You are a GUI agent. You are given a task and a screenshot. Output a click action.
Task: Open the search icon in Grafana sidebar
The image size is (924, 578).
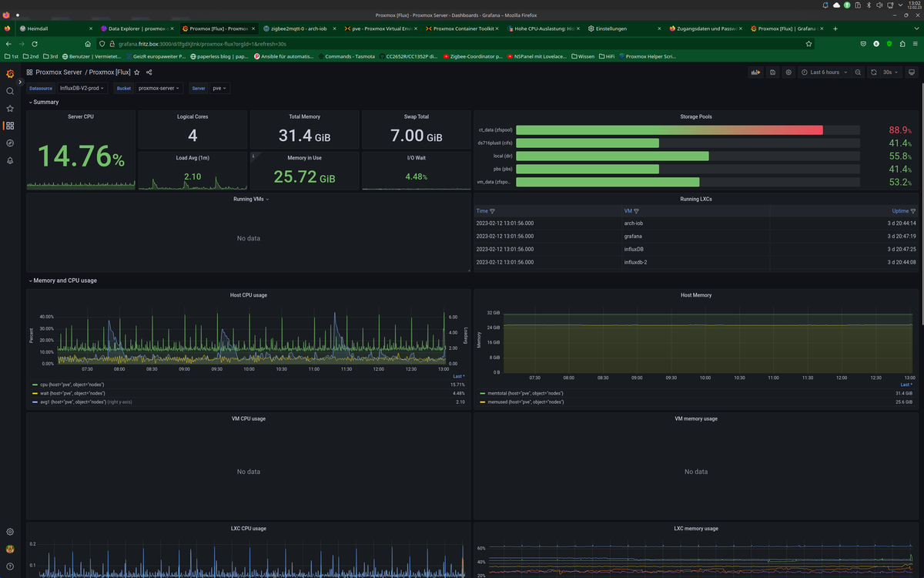click(10, 91)
